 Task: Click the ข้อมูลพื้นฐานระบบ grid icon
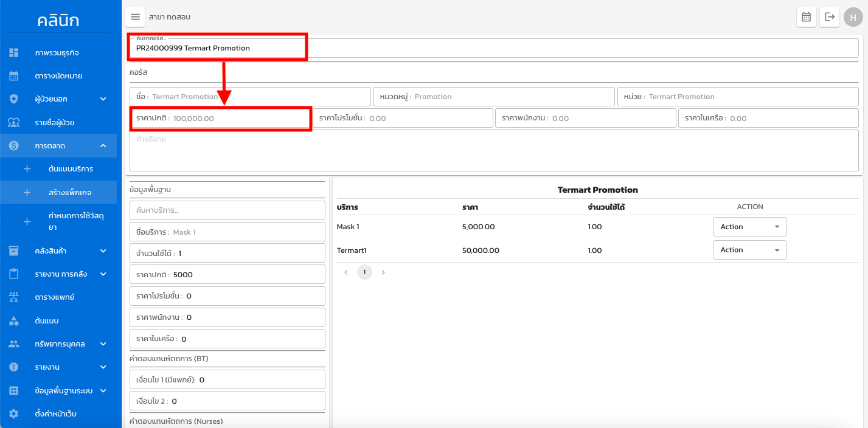[x=14, y=391]
